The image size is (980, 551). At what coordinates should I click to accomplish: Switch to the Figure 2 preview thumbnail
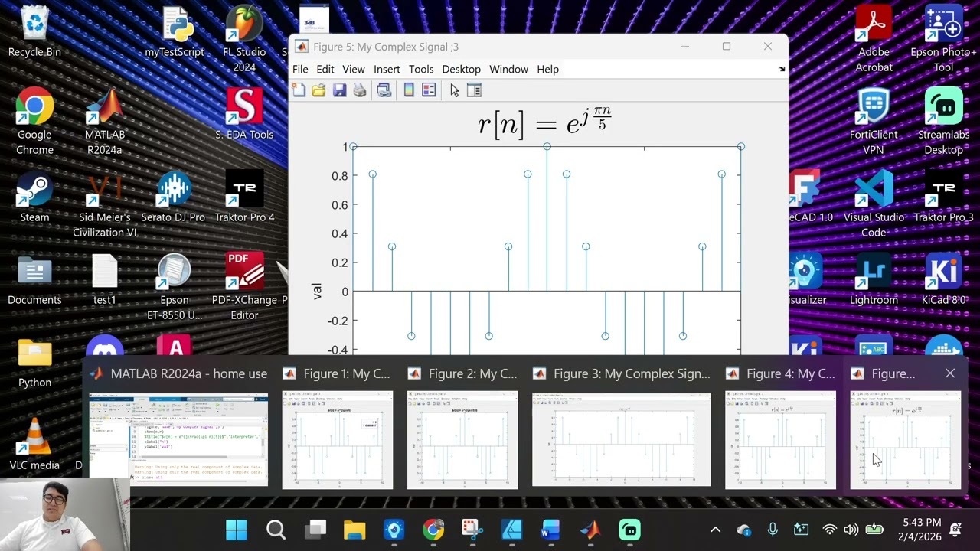pyautogui.click(x=462, y=440)
